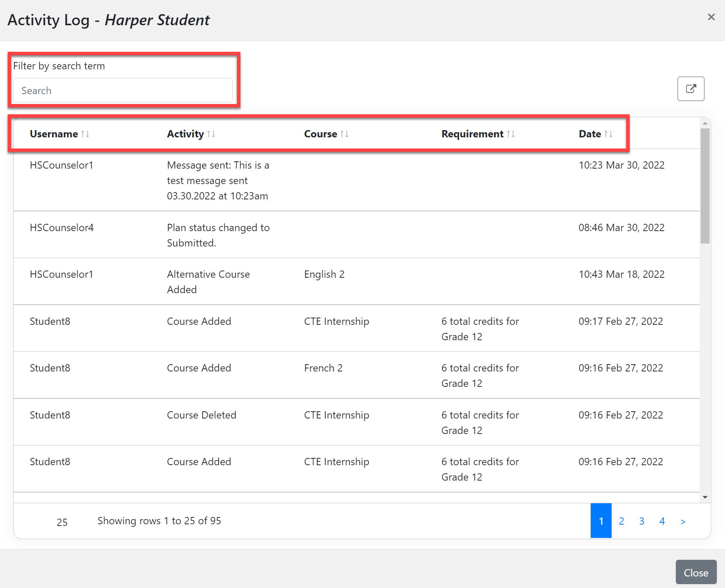Close the Activity Log dialog with the X
The image size is (725, 588).
click(x=711, y=17)
